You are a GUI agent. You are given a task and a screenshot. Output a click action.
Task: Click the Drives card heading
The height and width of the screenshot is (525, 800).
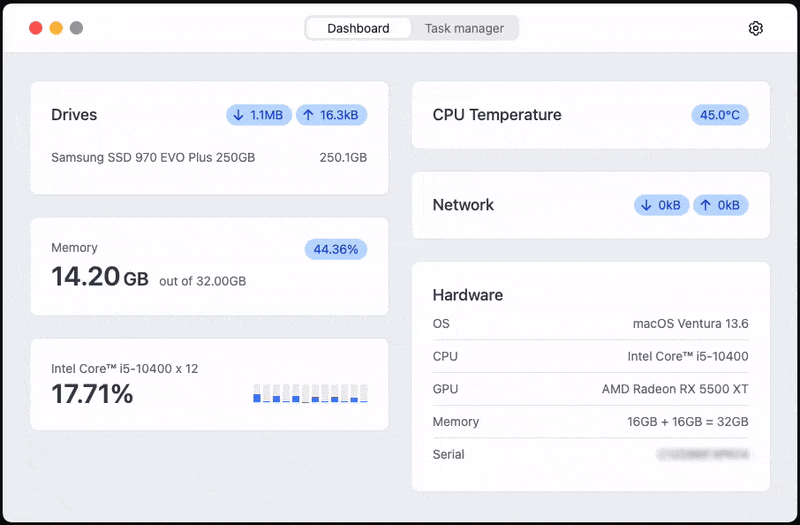[74, 115]
